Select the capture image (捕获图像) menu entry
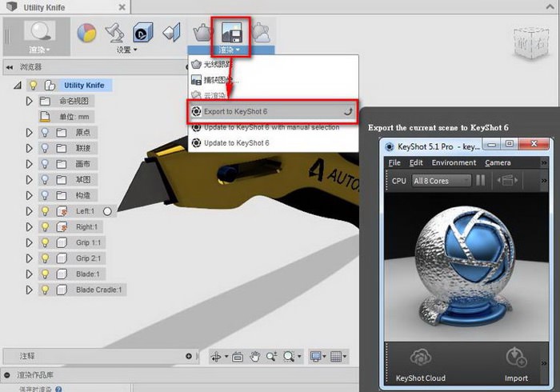Screen dimensions: 560x392 click(x=273, y=80)
